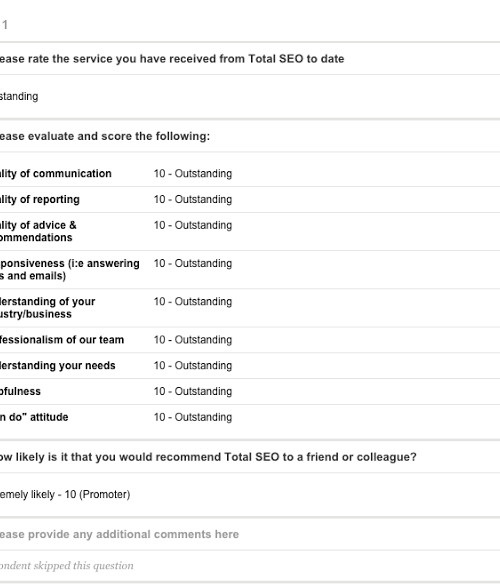The height and width of the screenshot is (587, 500).
Task: Select the 'can do' attitude row label
Action: click(x=34, y=417)
